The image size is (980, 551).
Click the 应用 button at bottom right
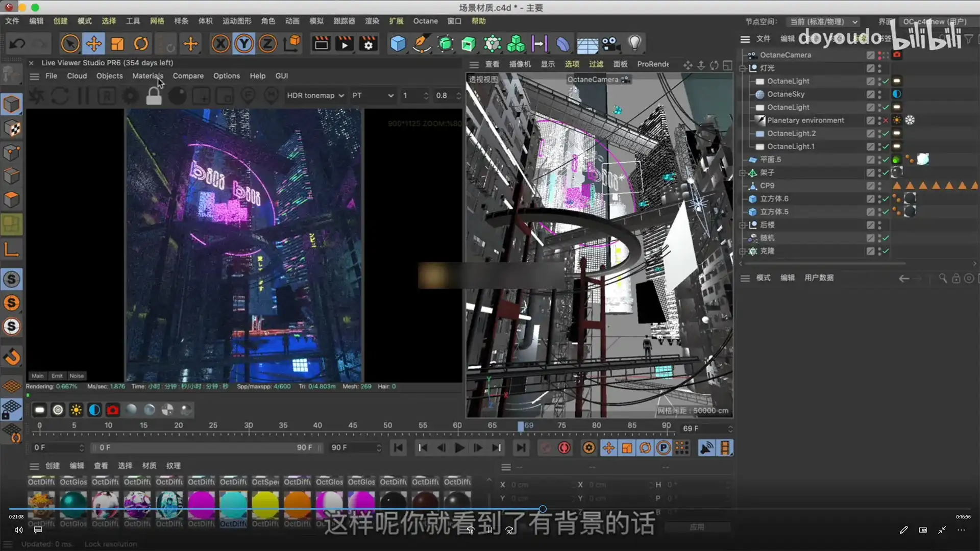coord(697,527)
